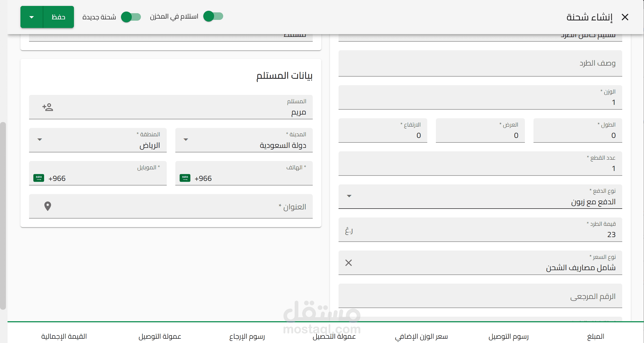Click the رسوم الإرجاع footer label
The image size is (644, 343).
click(x=247, y=337)
